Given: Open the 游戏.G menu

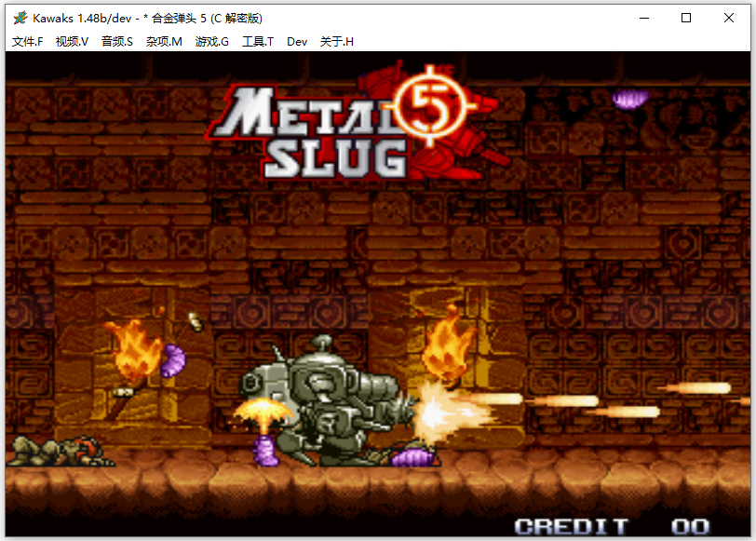Looking at the screenshot, I should tap(211, 42).
